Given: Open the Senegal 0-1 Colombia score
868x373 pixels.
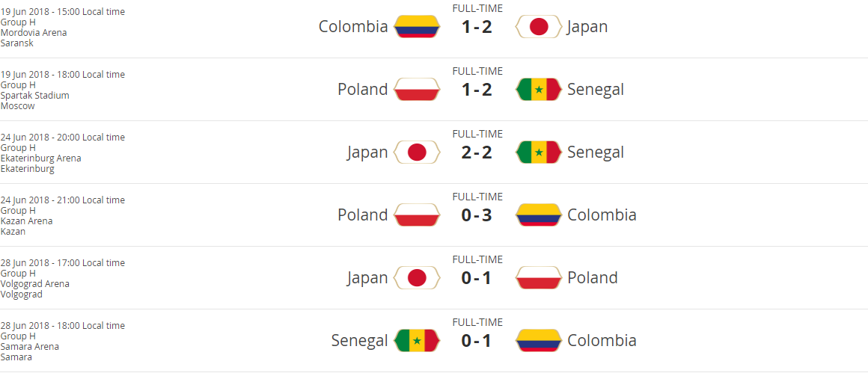Looking at the screenshot, I should (477, 342).
